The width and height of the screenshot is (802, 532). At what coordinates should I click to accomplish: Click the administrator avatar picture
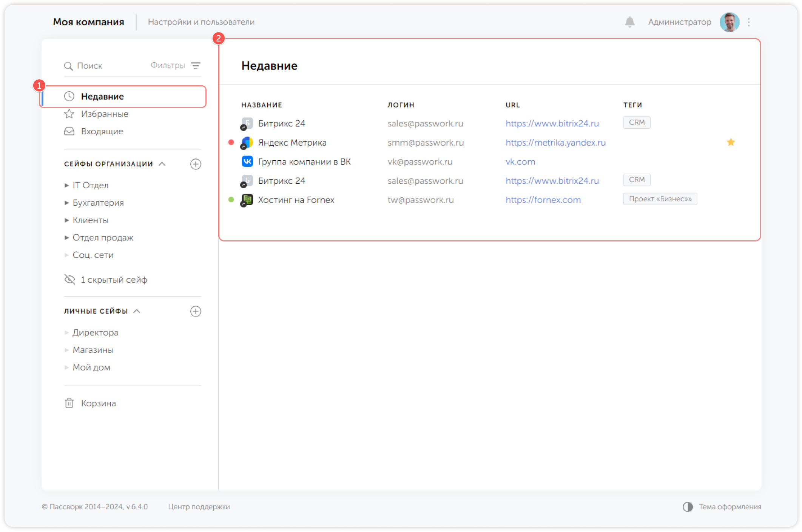[x=729, y=22]
